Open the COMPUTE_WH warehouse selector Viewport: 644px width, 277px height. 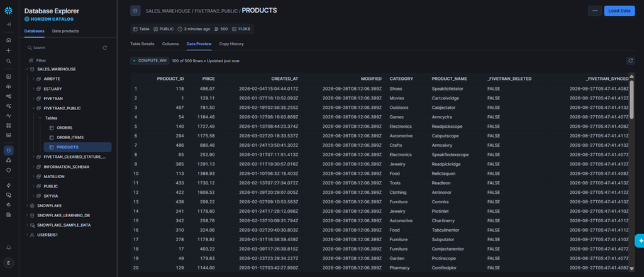pyautogui.click(x=150, y=61)
